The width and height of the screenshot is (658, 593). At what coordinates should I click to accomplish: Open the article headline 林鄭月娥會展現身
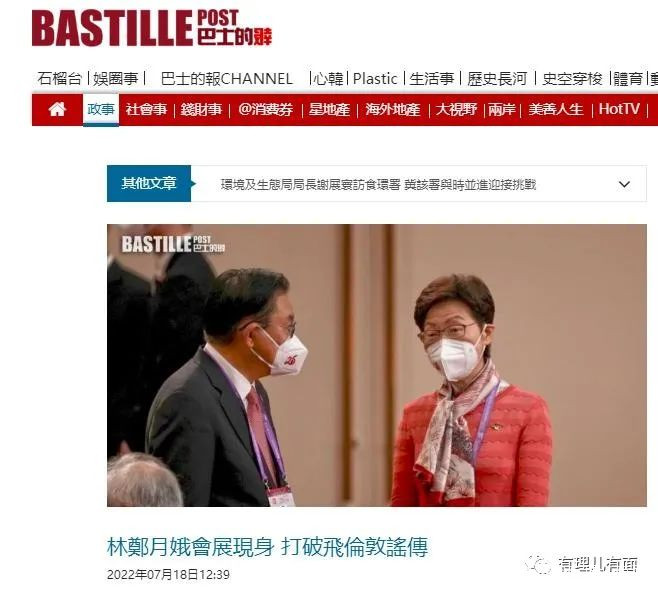pyautogui.click(x=191, y=547)
